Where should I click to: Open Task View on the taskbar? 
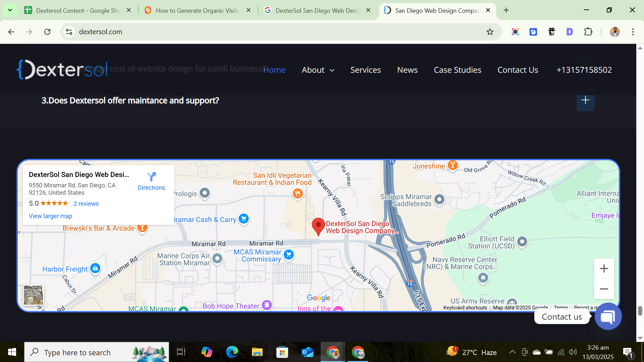(181, 352)
